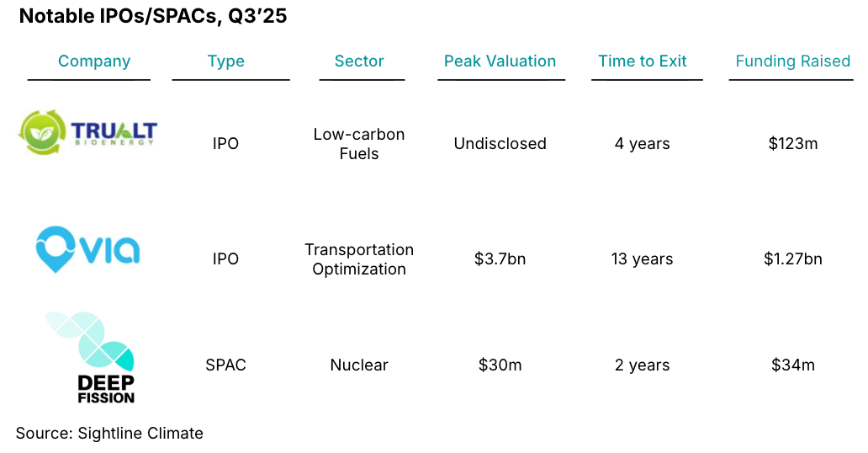
Task: Click the Transportation Optimization sector cell
Action: [x=359, y=259]
